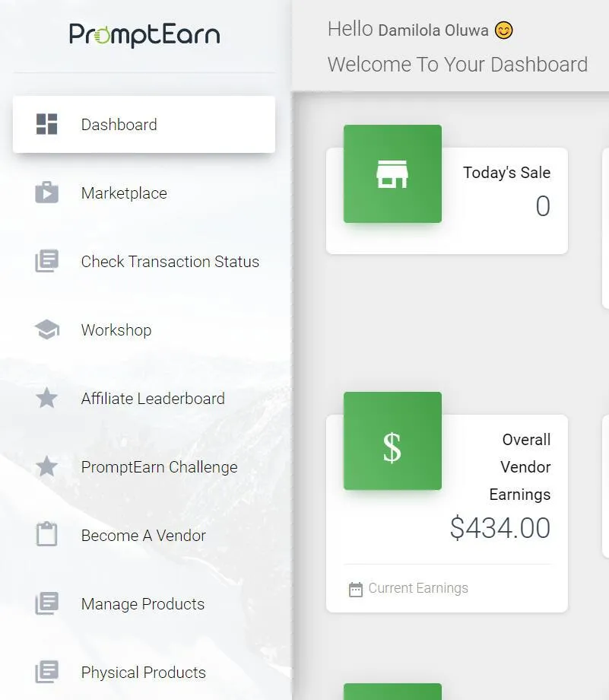
Task: Open the Workshop section
Action: pos(144,330)
